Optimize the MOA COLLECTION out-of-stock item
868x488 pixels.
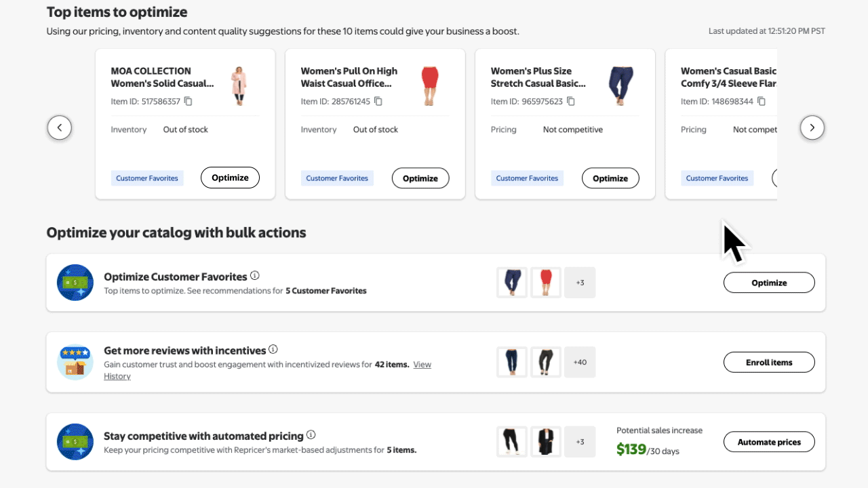(x=230, y=177)
